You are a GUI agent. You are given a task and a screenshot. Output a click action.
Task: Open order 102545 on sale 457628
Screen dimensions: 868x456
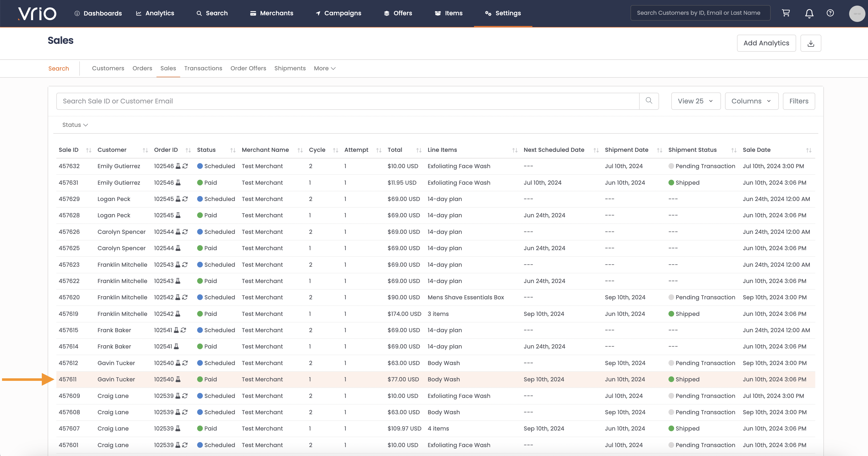pos(164,215)
